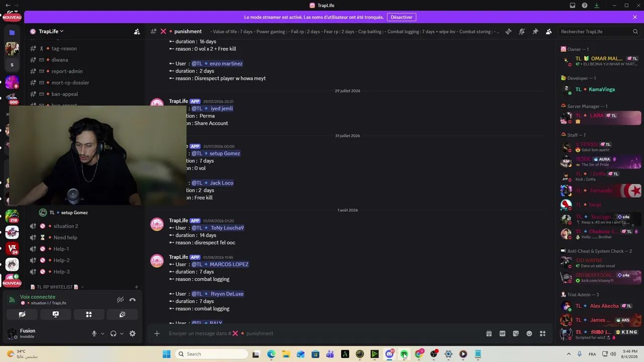Open mention of Jack Loco
The image size is (644, 362).
point(213,183)
